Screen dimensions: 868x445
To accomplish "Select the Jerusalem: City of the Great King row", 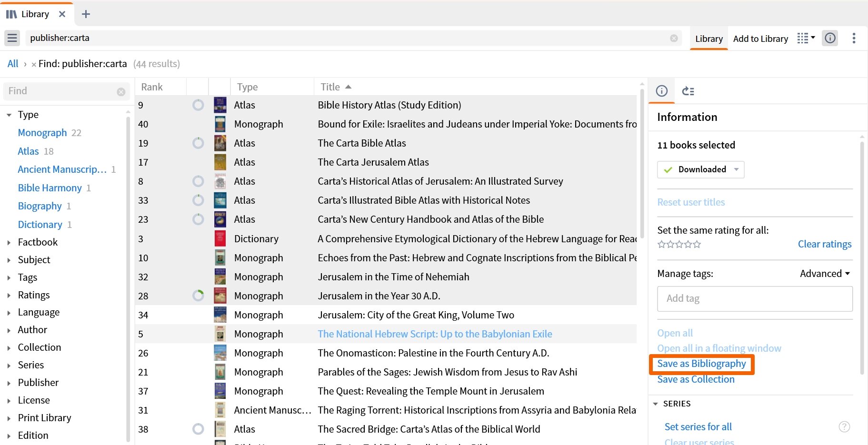I will pos(386,315).
